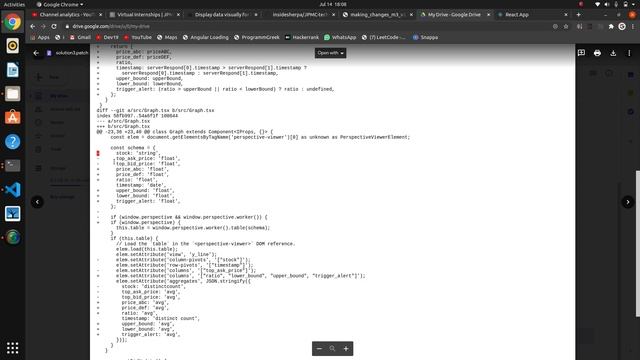
Task: Open Gmail bookmark
Action: tap(80, 37)
